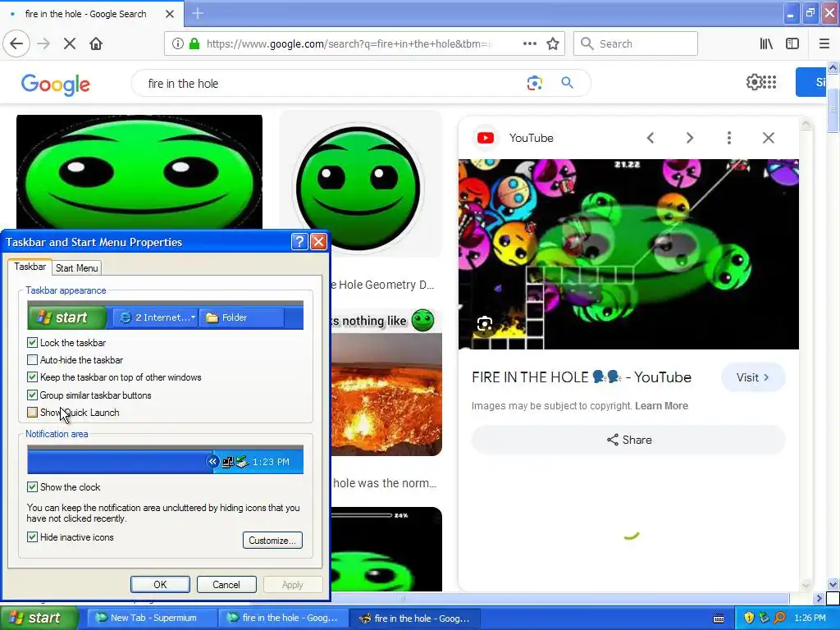
Task: Switch to New Tab - Supermium taskbar button
Action: click(152, 619)
